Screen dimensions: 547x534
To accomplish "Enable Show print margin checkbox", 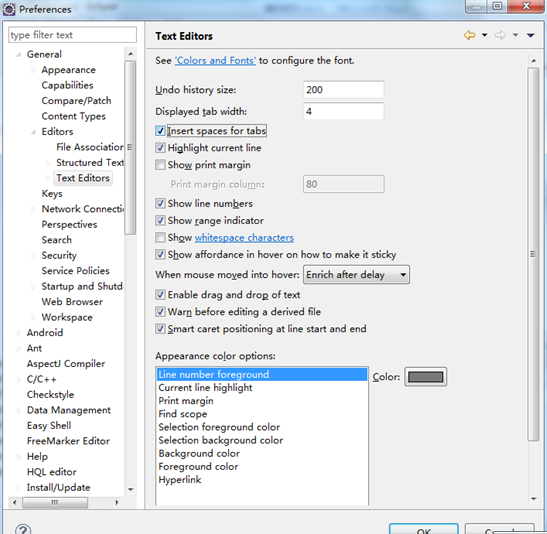I will pyautogui.click(x=160, y=165).
